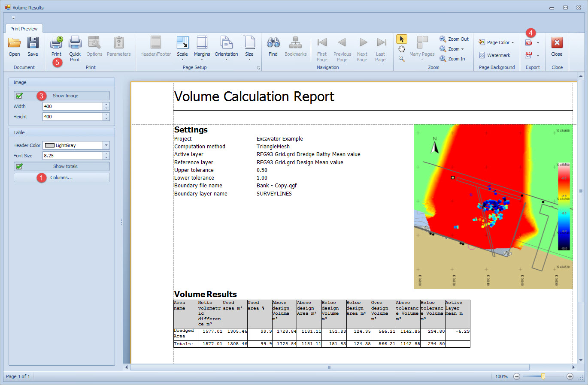
Task: Select the hand pan tool
Action: click(x=402, y=49)
